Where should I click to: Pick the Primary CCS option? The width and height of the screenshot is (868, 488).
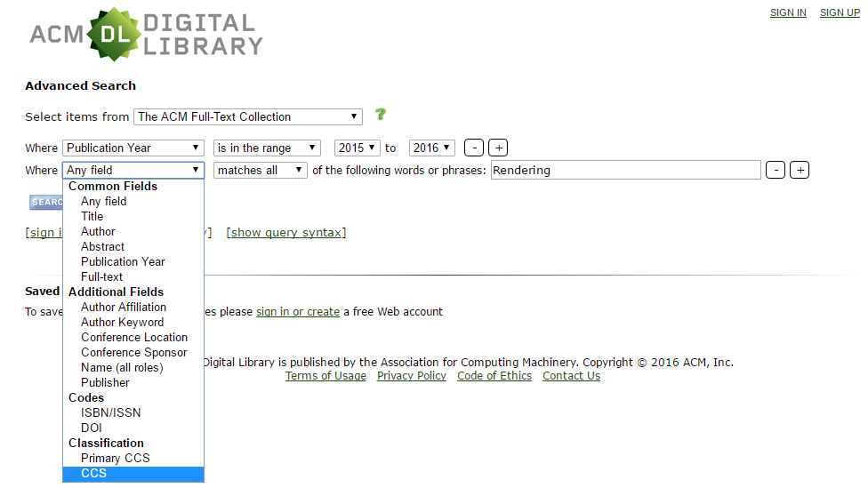click(x=133, y=458)
